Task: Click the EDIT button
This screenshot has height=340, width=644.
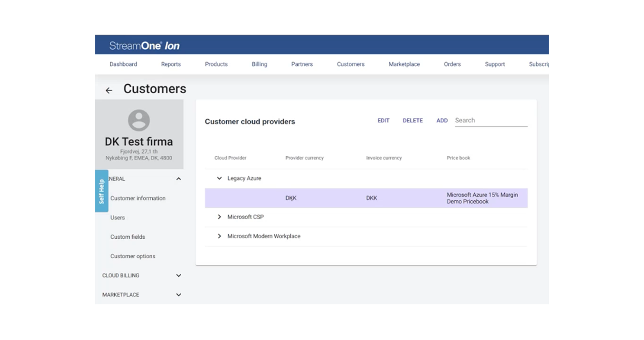Action: [x=384, y=120]
